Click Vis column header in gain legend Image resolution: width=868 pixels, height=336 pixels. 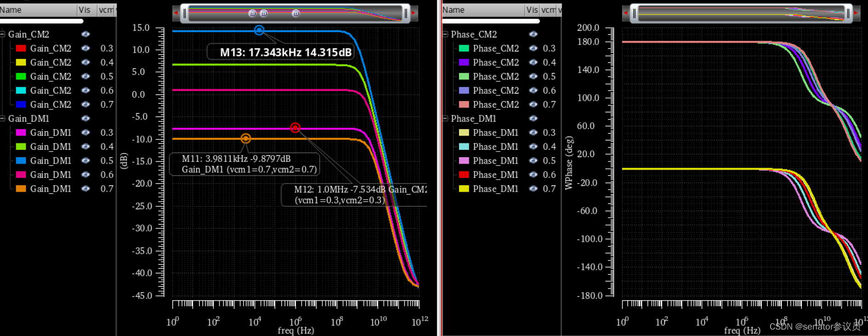click(x=86, y=10)
